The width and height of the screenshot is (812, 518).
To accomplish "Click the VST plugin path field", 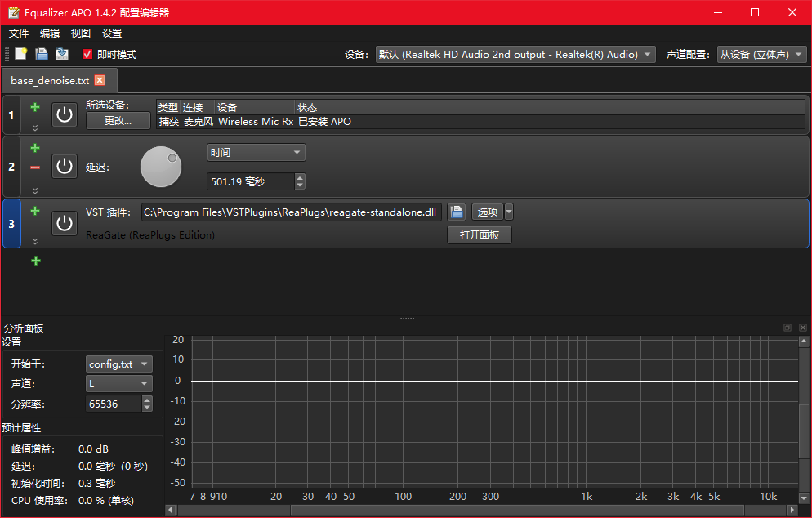I will [x=291, y=212].
